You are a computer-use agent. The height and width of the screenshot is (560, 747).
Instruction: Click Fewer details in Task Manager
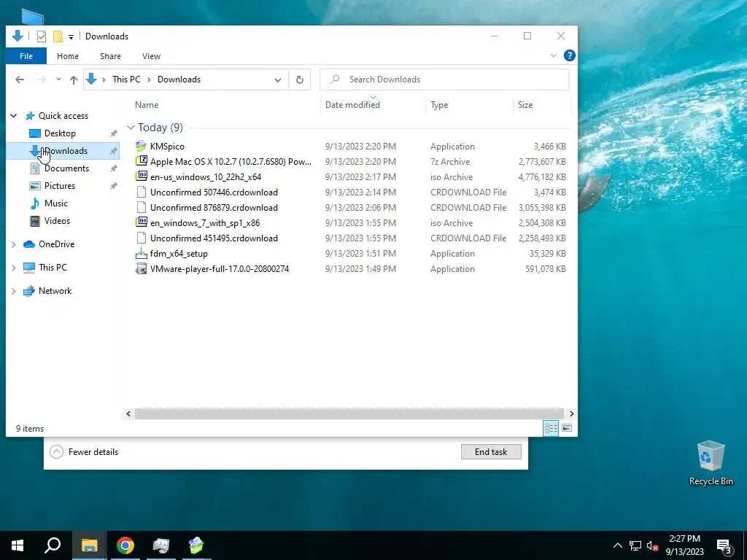(x=84, y=451)
